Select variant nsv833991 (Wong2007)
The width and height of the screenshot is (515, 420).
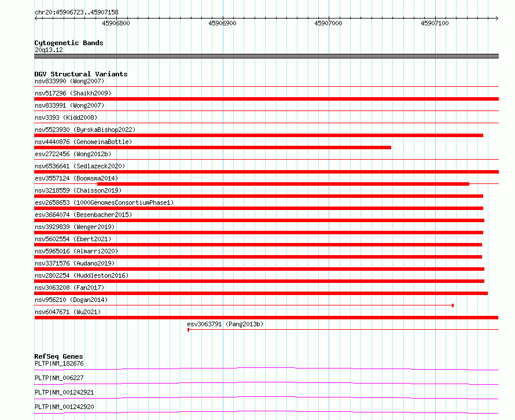pos(69,105)
